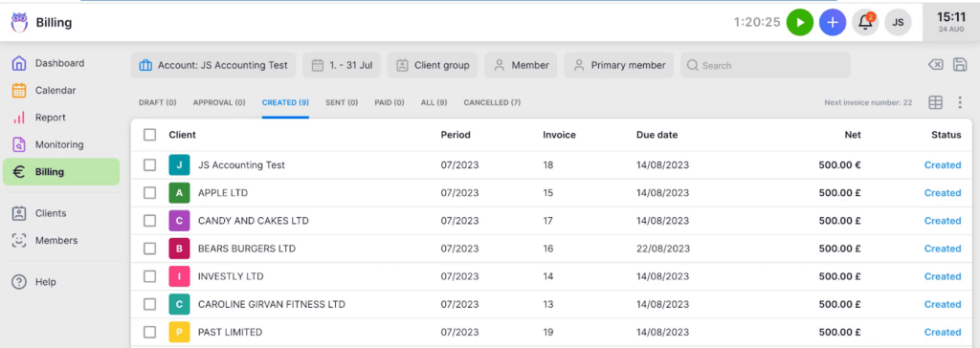Click the blue plus add button

[x=833, y=23]
